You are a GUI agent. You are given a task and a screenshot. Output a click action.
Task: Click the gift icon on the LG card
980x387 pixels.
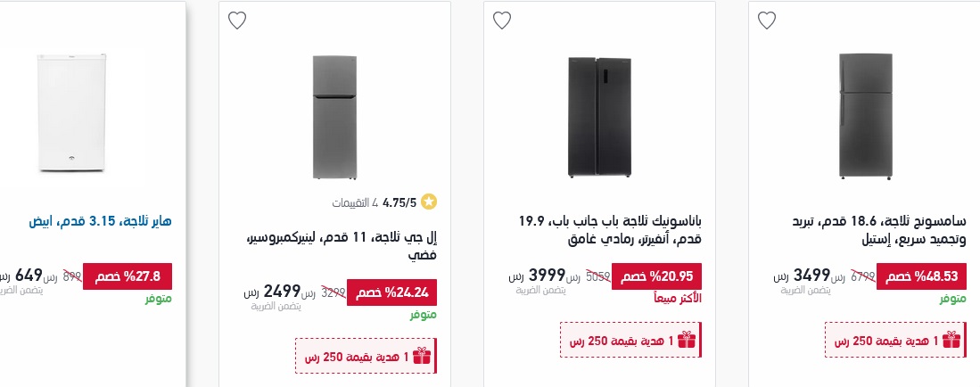pos(421,356)
